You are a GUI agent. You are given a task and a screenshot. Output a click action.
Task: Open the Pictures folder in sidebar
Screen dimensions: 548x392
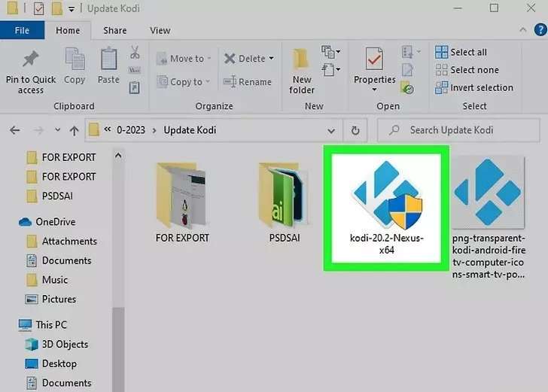[51, 299]
